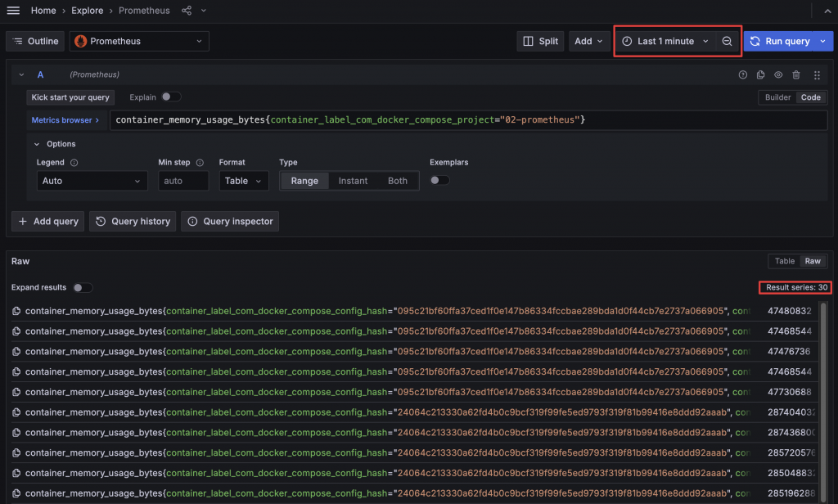Image resolution: width=838 pixels, height=504 pixels.
Task: Click the Min step info icon
Action: pos(200,163)
